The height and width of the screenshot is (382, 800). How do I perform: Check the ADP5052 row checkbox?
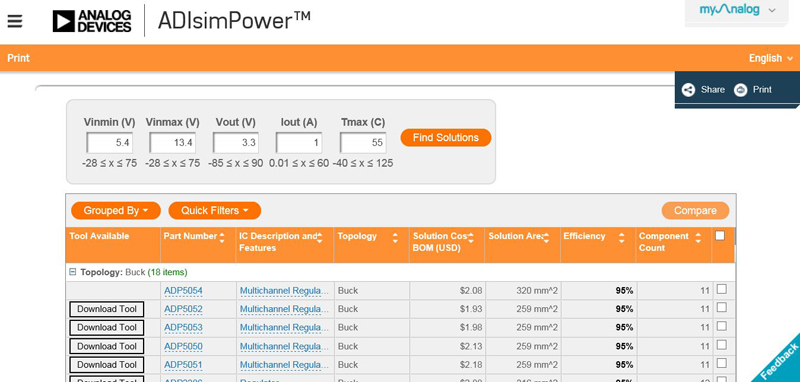tap(721, 308)
